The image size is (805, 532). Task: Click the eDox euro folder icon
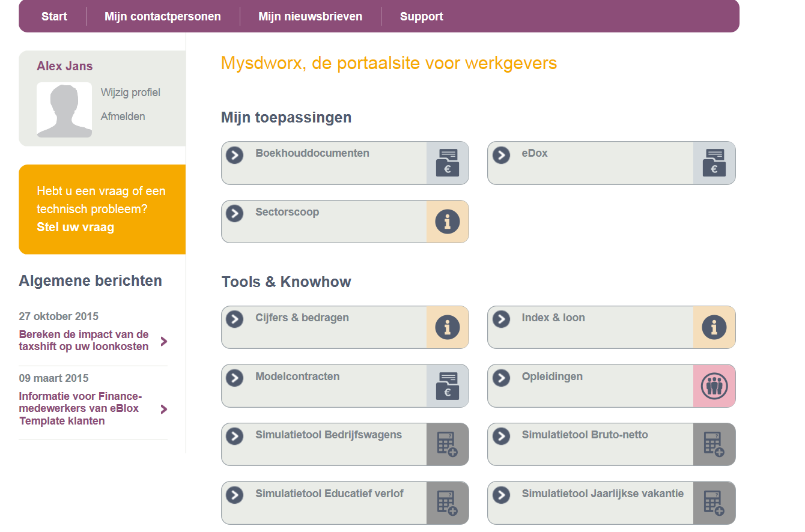pyautogui.click(x=714, y=163)
